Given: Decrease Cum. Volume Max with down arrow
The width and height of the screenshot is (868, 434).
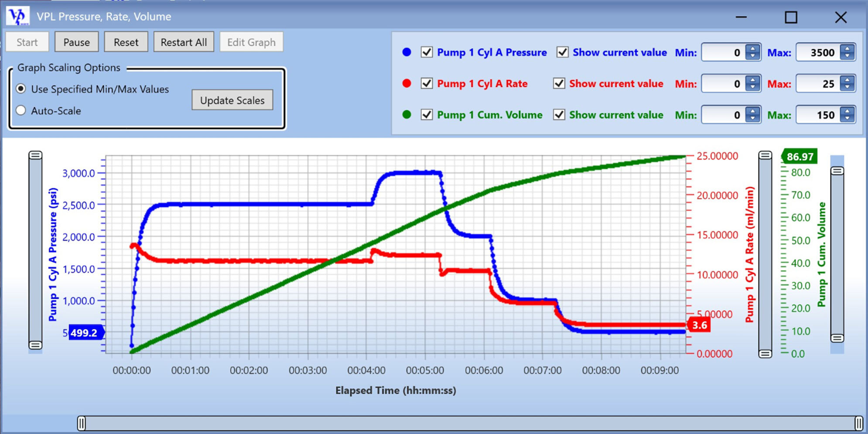Looking at the screenshot, I should click(x=847, y=119).
